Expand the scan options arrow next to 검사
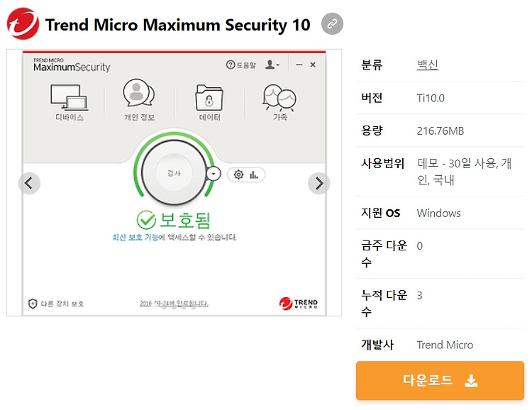Viewport: 532px width, 410px height. [214, 174]
